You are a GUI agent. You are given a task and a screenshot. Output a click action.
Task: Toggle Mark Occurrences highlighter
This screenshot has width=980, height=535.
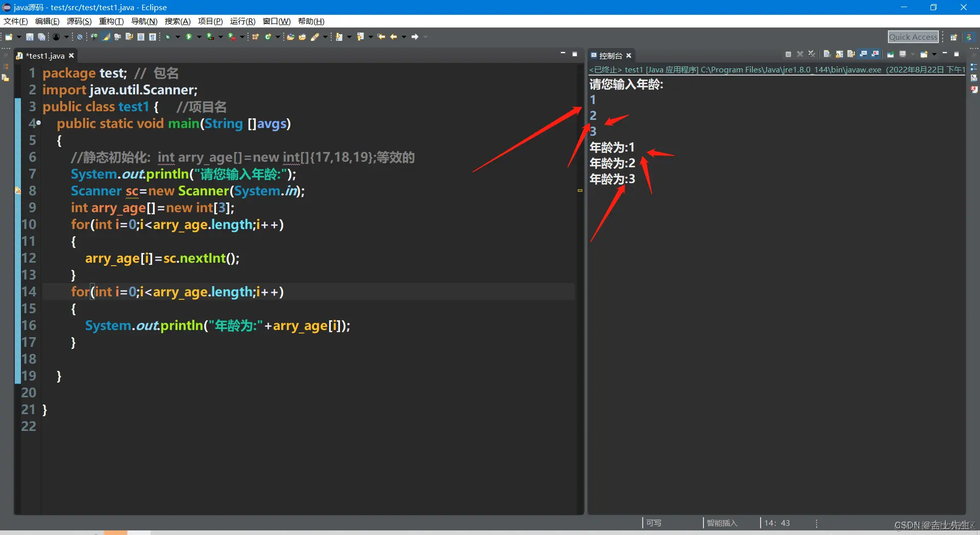[106, 37]
